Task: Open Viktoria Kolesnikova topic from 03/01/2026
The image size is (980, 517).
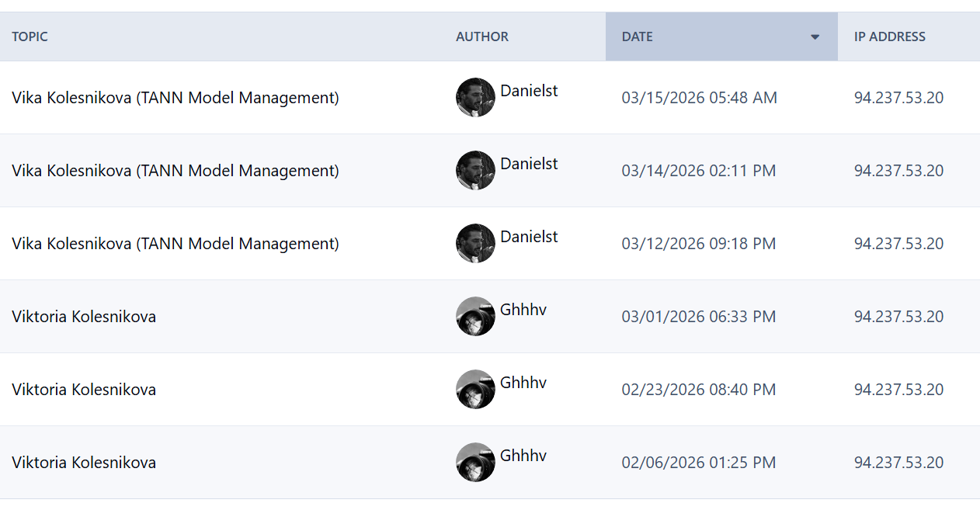Action: 84,317
